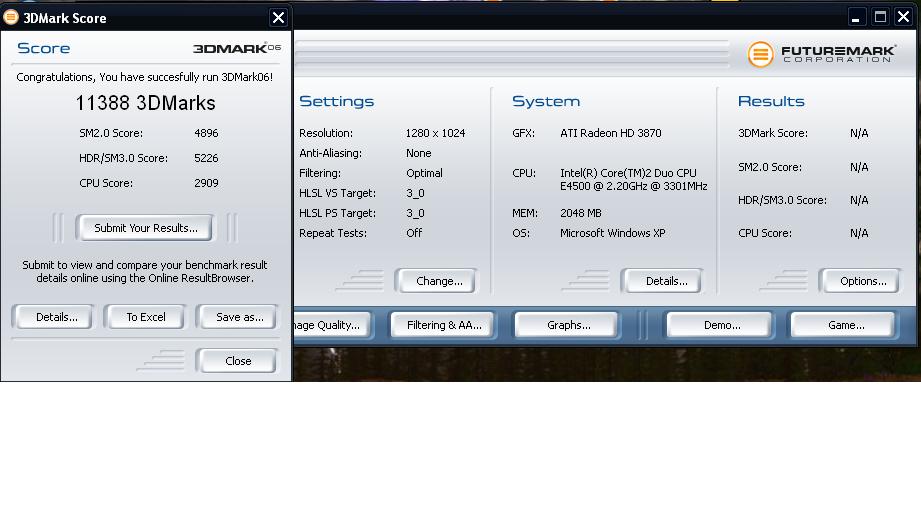Export scores with To Excel button

[x=144, y=317]
